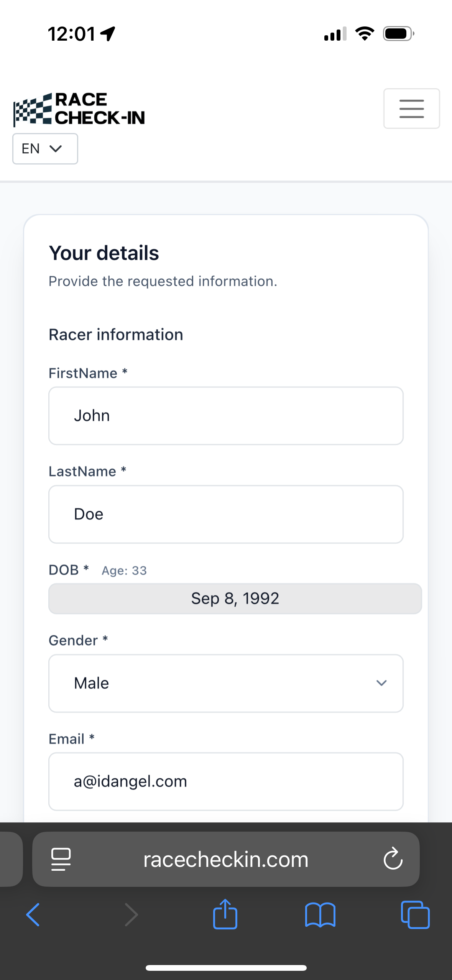
Task: Focus the Email input field
Action: tap(226, 781)
